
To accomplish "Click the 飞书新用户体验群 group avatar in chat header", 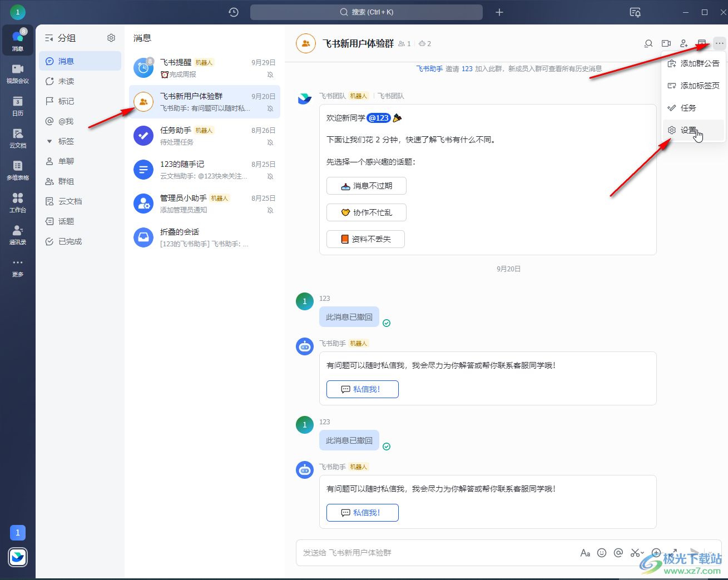I will tap(306, 43).
